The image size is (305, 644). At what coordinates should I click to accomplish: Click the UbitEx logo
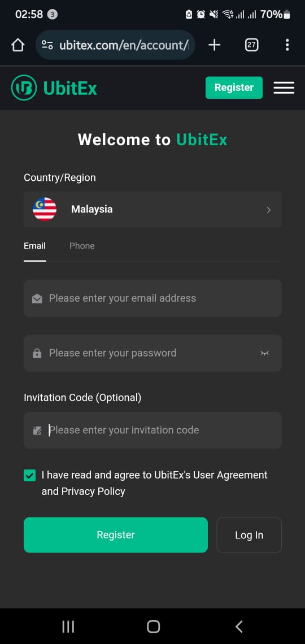(x=54, y=88)
